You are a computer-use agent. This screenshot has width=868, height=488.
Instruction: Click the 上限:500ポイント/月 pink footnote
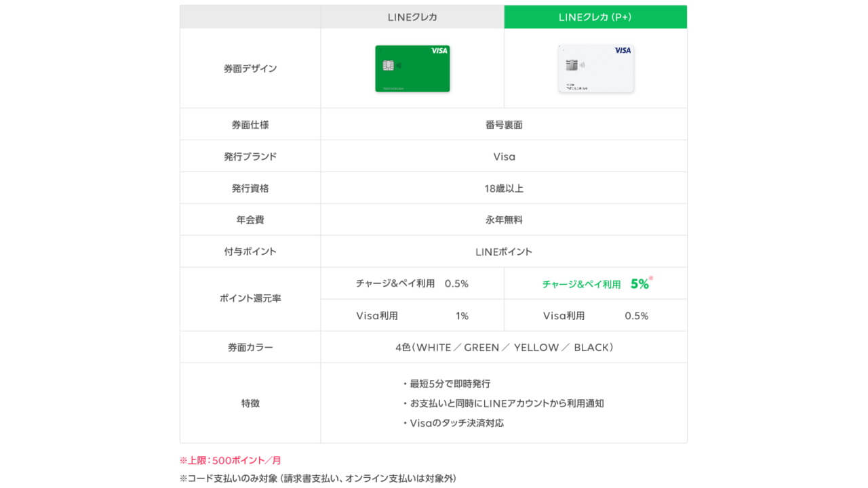click(232, 460)
